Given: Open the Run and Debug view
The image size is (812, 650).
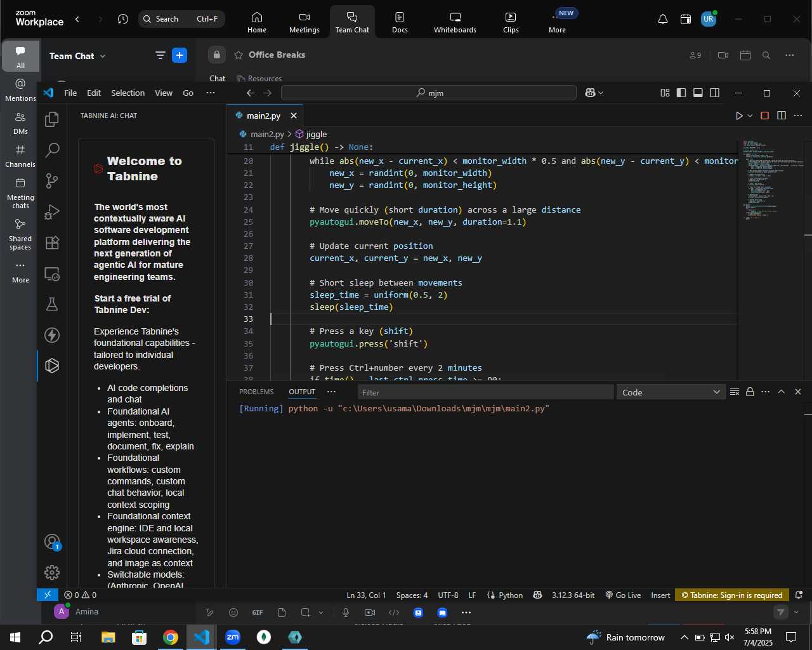Looking at the screenshot, I should pyautogui.click(x=52, y=211).
